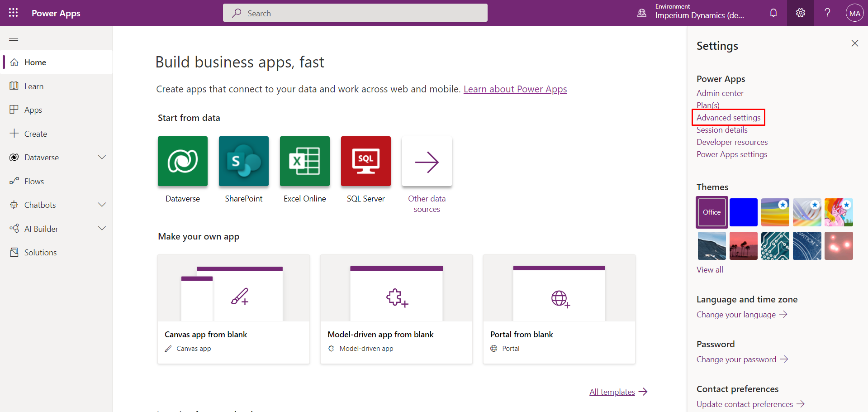
Task: Expand the AI Builder navigation section
Action: [102, 229]
